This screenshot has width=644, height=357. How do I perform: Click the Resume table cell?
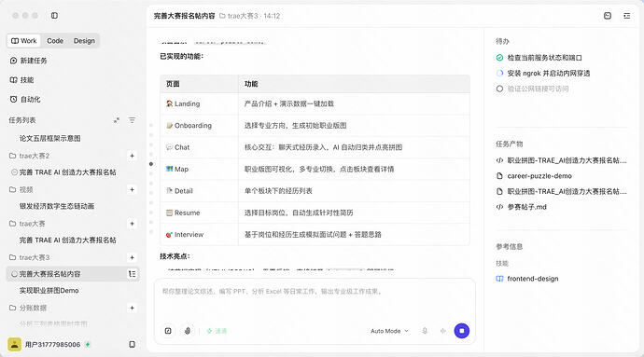point(199,213)
